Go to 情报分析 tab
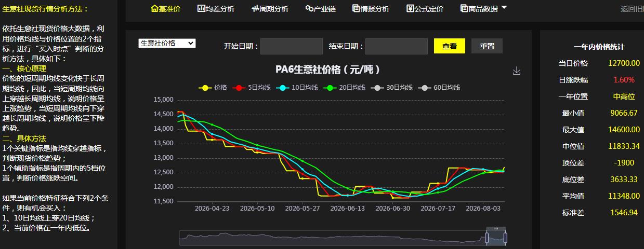The height and width of the screenshot is (249, 644). [x=371, y=9]
